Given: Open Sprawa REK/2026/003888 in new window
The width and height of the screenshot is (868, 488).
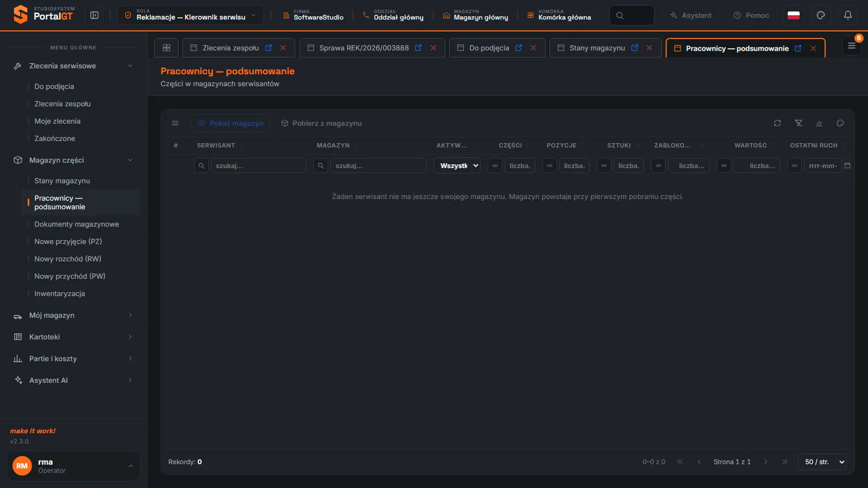Looking at the screenshot, I should click(418, 48).
